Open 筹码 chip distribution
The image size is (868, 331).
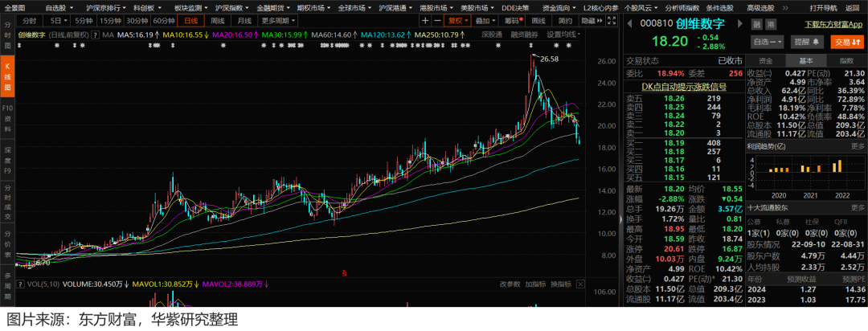tap(512, 20)
